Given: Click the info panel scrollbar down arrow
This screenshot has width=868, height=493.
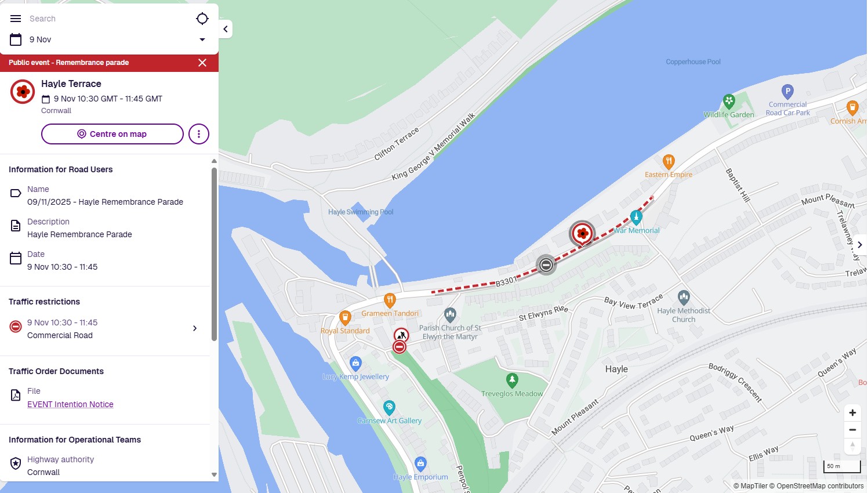Looking at the screenshot, I should pos(214,474).
